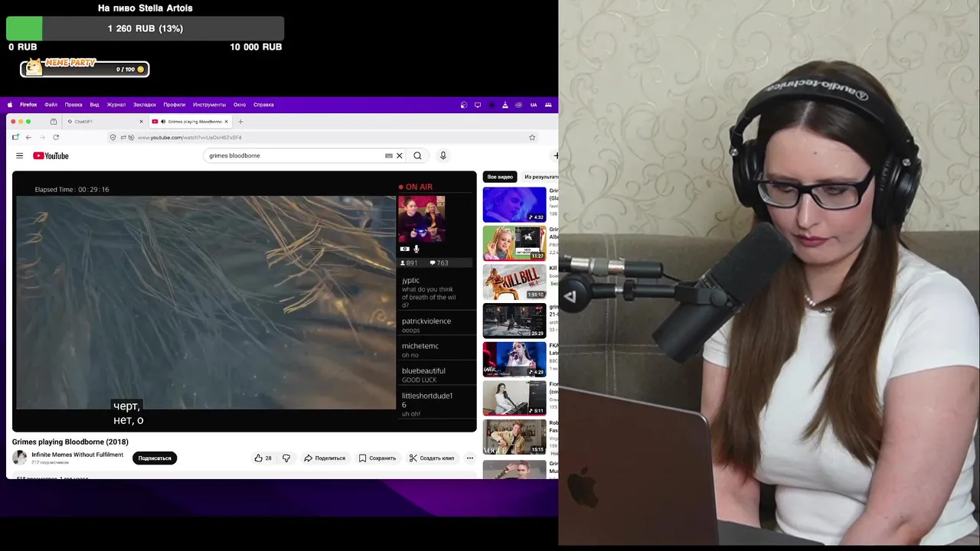Click the video player area
The height and width of the screenshot is (551, 980).
click(244, 302)
